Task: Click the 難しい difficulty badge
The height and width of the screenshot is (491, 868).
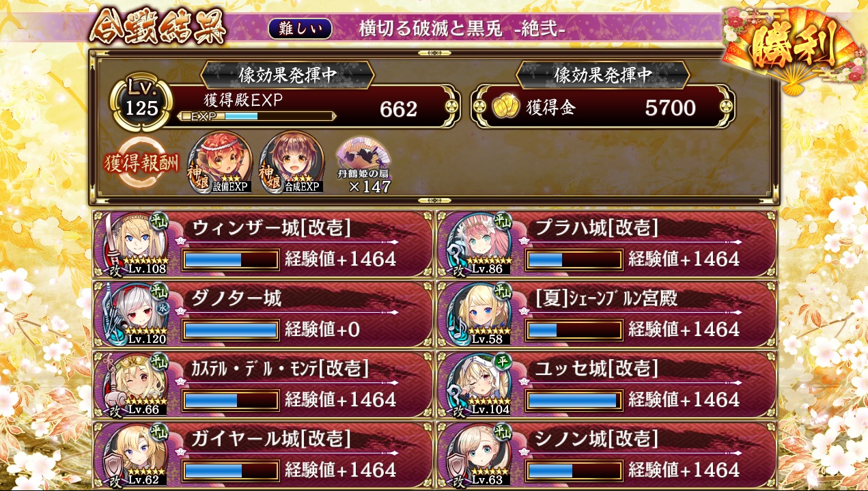Action: click(x=300, y=29)
